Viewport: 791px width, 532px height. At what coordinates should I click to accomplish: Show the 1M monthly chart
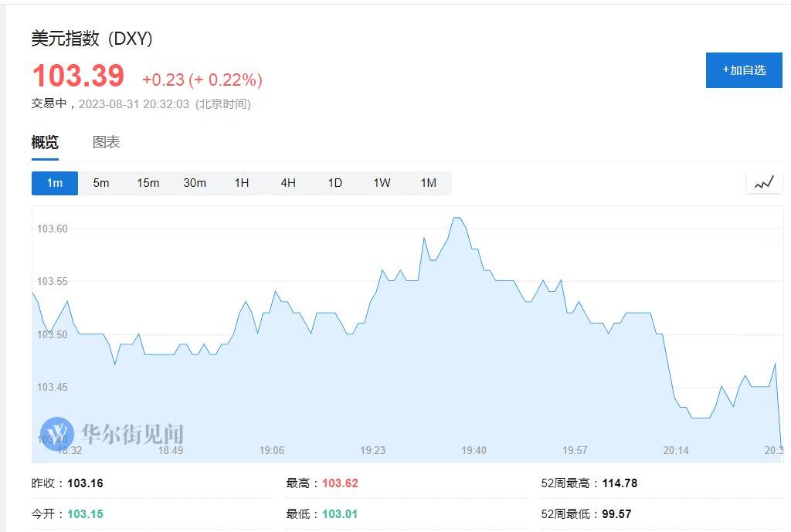pos(429,183)
